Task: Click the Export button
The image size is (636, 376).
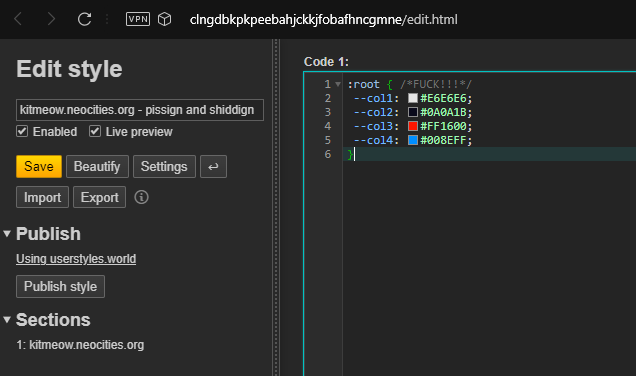Action: point(99,197)
